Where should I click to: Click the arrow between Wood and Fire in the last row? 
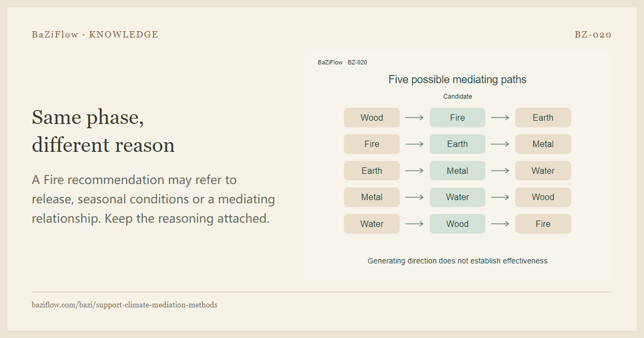click(x=500, y=224)
